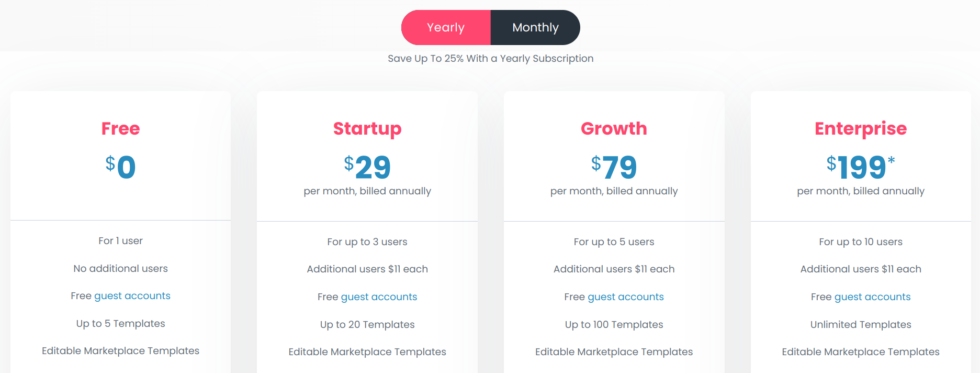The width and height of the screenshot is (980, 373).
Task: Open guest accounts link in Startup plan
Action: coord(379,297)
